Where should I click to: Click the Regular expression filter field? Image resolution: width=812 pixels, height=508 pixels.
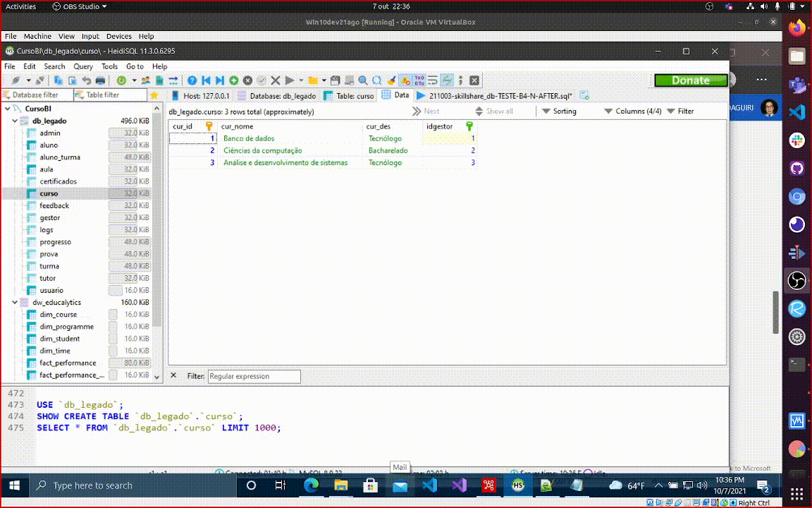coord(254,376)
